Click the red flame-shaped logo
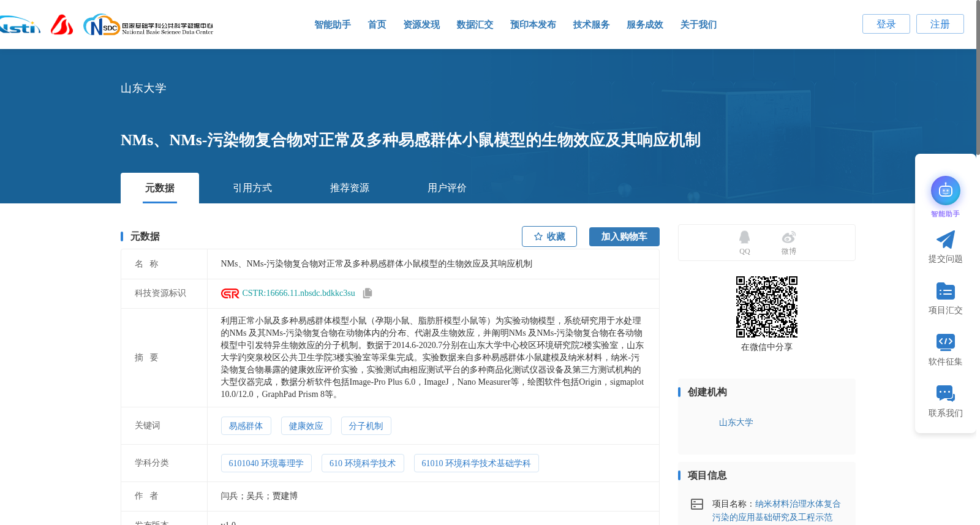This screenshot has height=525, width=980. click(x=62, y=25)
